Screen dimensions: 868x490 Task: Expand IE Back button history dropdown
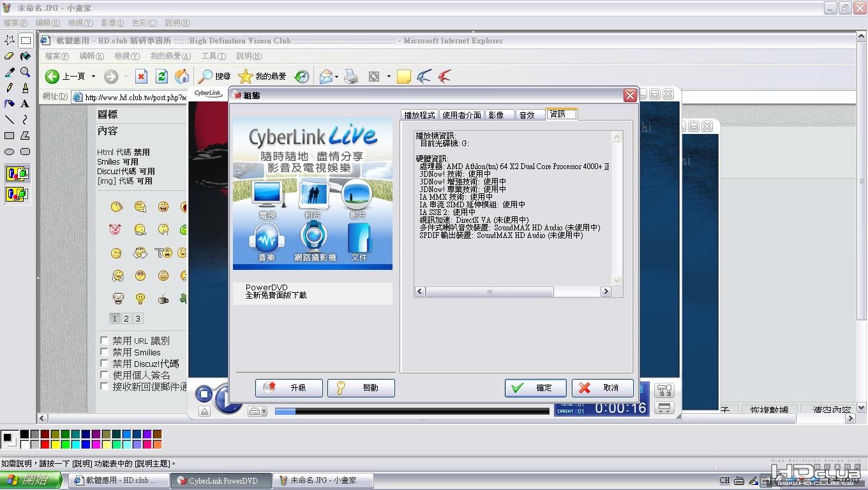tap(93, 77)
